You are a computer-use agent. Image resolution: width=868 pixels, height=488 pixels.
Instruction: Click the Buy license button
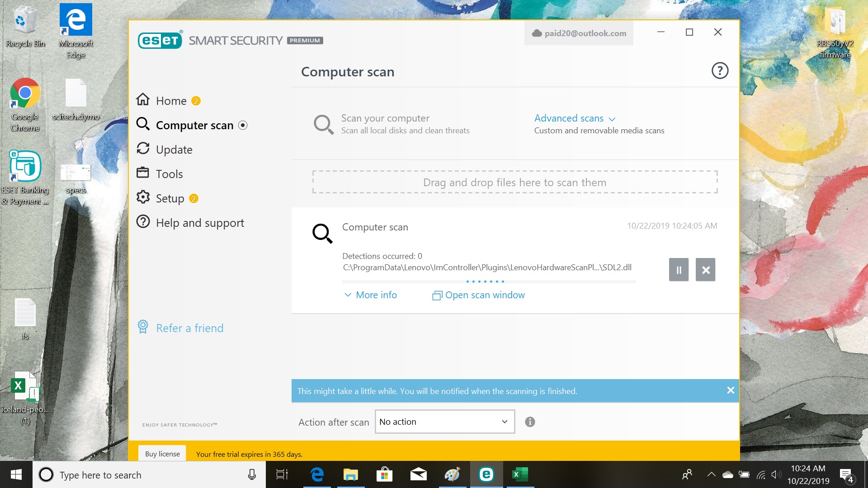pyautogui.click(x=162, y=454)
